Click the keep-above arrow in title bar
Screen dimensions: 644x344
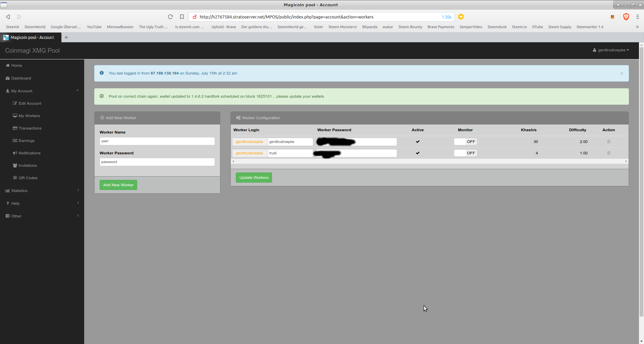pyautogui.click(x=618, y=5)
